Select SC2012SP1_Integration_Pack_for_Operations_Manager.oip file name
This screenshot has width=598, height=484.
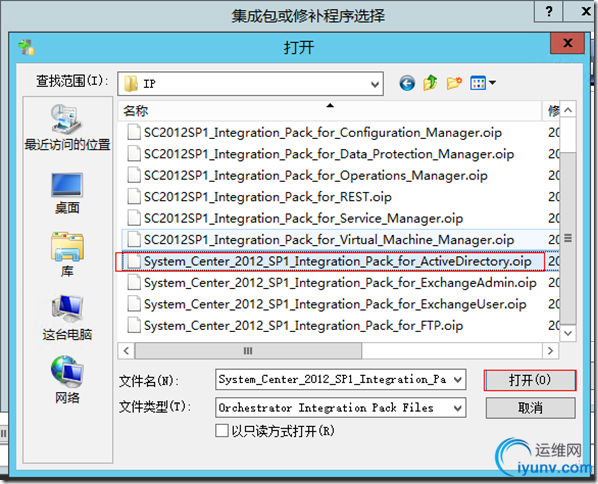point(315,175)
